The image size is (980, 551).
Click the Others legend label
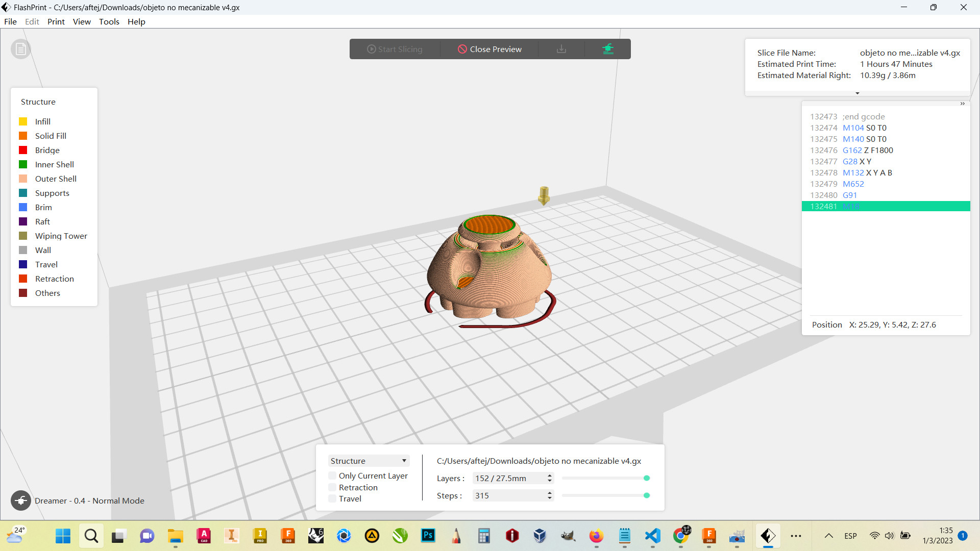[47, 293]
